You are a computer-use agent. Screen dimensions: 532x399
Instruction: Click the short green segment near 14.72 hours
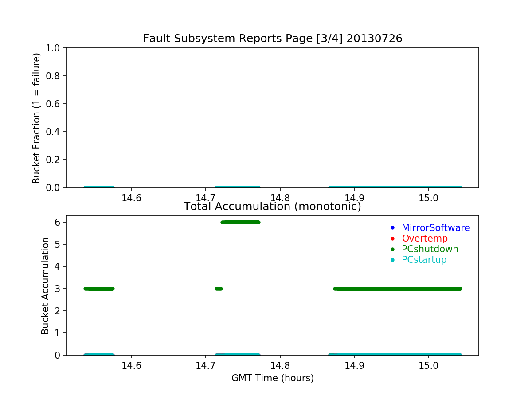click(x=219, y=289)
